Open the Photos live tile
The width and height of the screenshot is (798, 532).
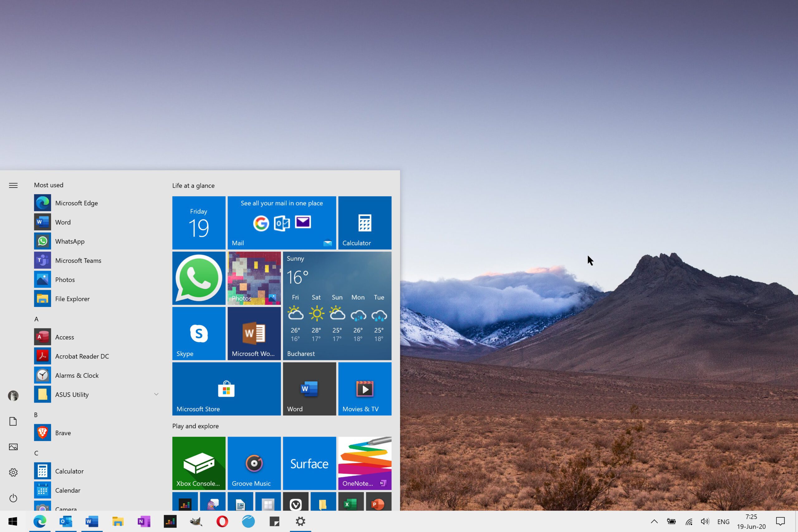pos(254,278)
